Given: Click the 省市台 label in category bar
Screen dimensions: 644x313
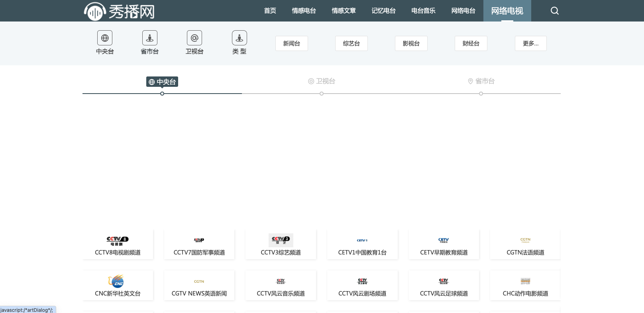Looking at the screenshot, I should (x=150, y=51).
